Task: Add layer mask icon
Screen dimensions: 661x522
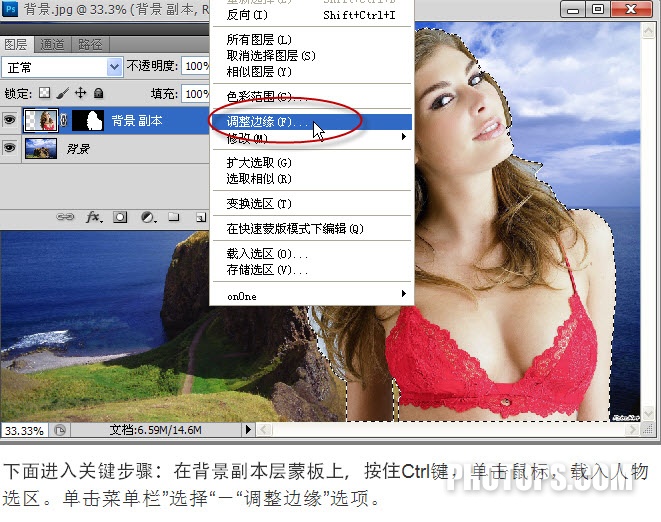Action: point(120,217)
